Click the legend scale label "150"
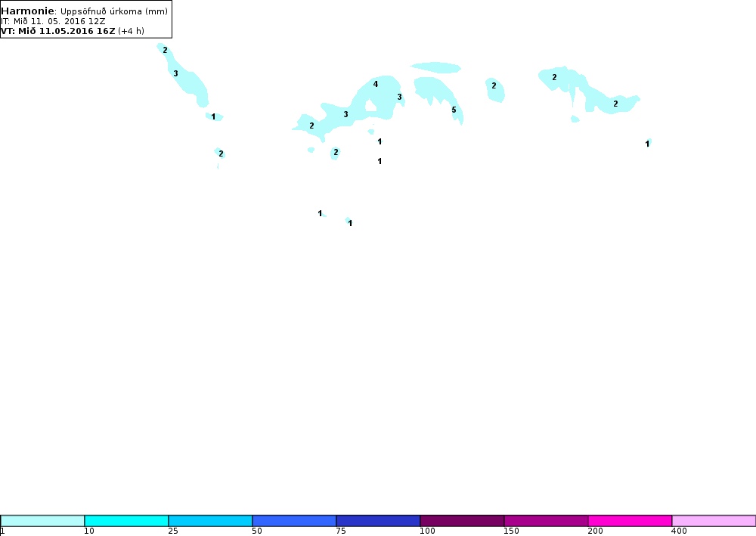Viewport: 756px width, 536px height. coord(511,531)
